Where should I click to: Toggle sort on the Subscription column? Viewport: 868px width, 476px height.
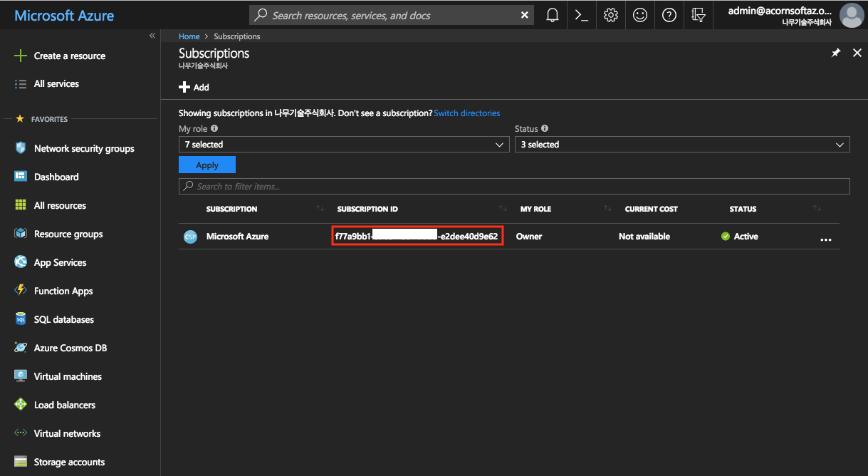(x=320, y=209)
